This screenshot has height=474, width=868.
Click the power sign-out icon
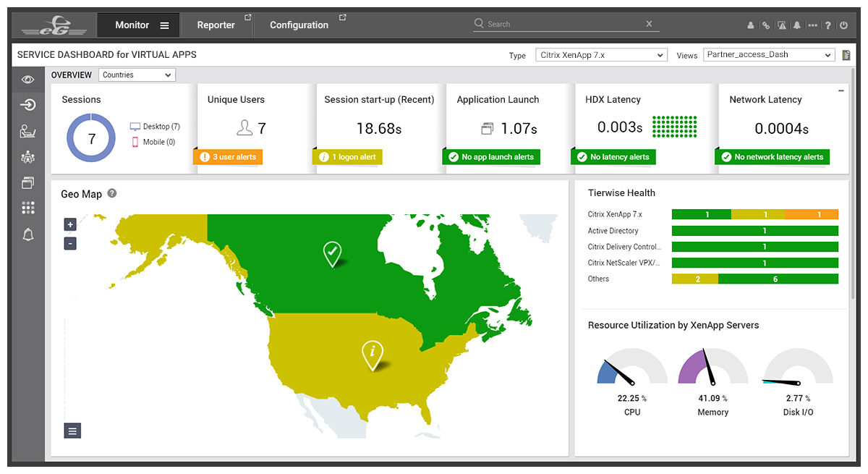click(x=843, y=25)
